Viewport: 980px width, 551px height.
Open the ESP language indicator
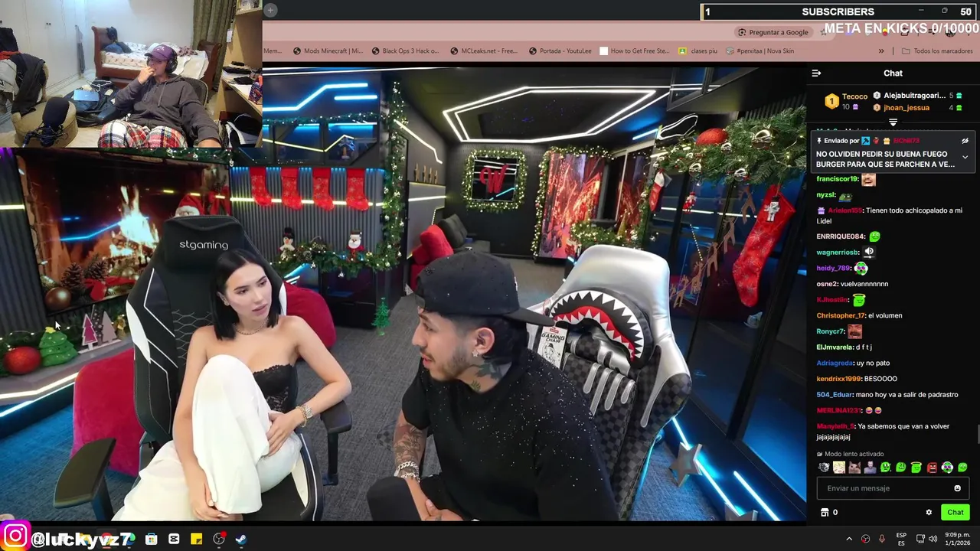coord(901,539)
